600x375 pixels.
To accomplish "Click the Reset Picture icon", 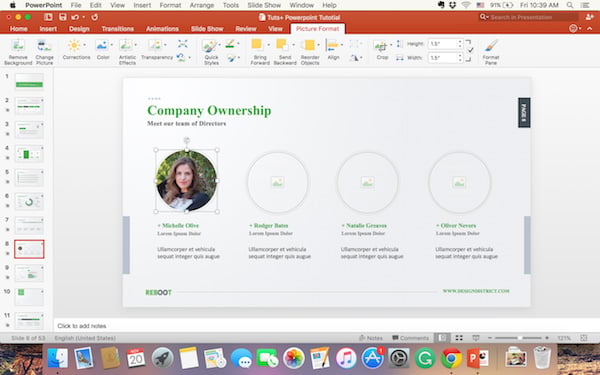I will [x=181, y=58].
